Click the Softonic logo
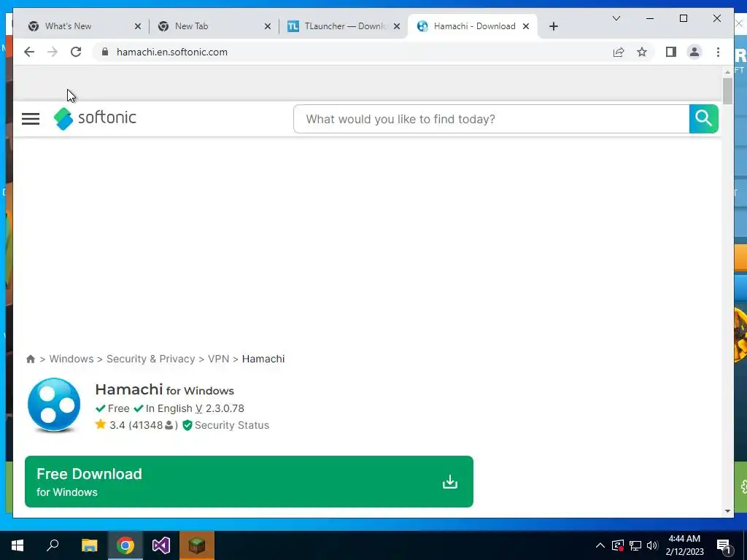 95,118
